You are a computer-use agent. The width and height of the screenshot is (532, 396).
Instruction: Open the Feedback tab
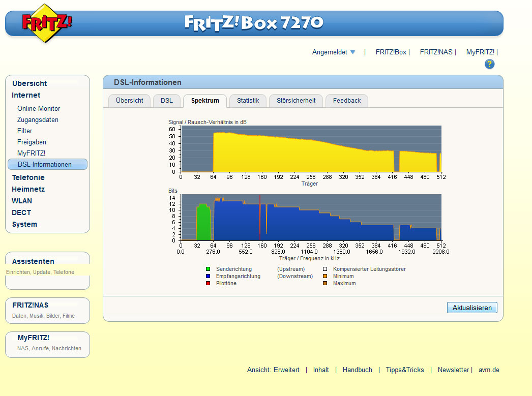click(347, 101)
